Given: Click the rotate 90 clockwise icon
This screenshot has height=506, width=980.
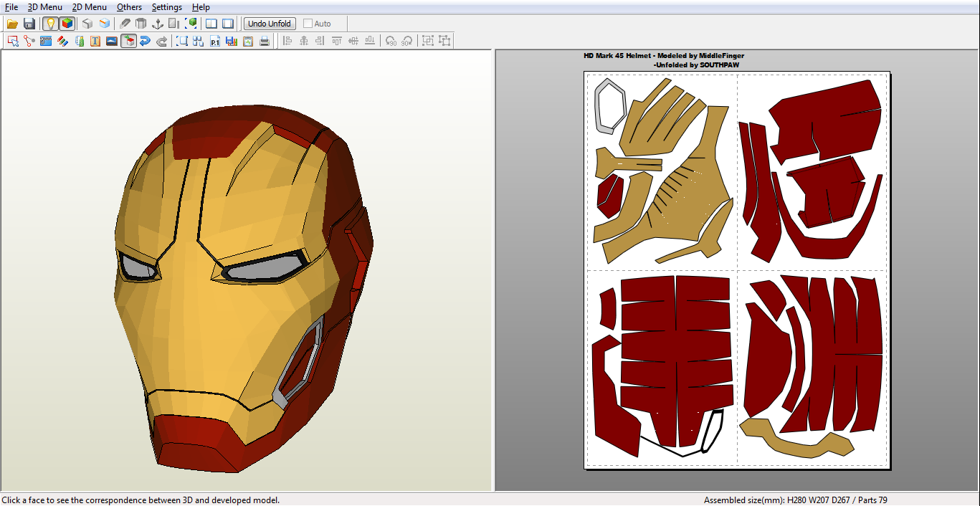Looking at the screenshot, I should (x=407, y=41).
